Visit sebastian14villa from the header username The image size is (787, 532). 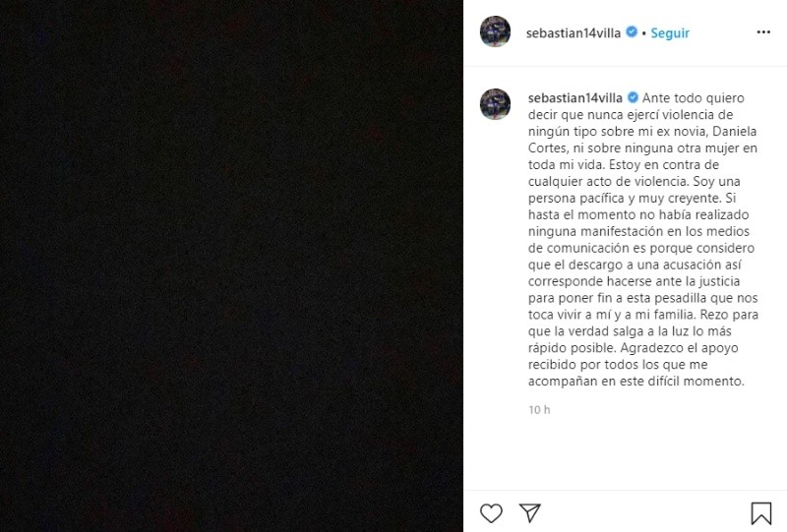point(574,33)
